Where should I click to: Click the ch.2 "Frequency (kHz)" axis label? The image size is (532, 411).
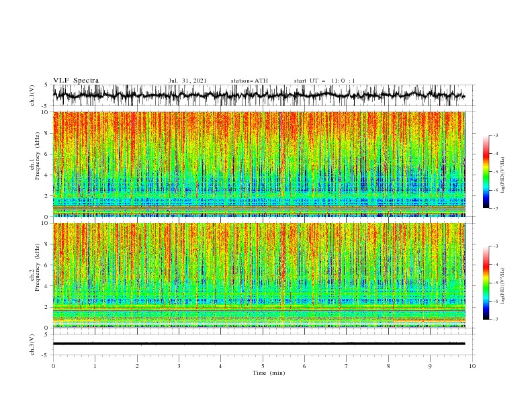[x=38, y=267]
